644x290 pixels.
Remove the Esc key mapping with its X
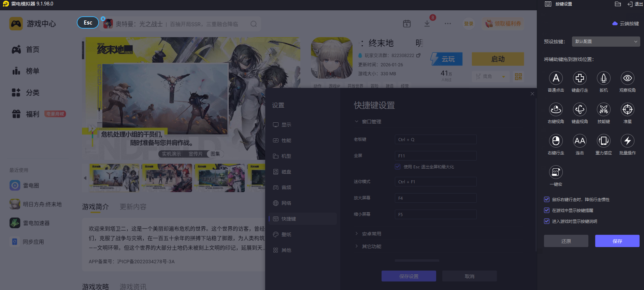pyautogui.click(x=103, y=19)
